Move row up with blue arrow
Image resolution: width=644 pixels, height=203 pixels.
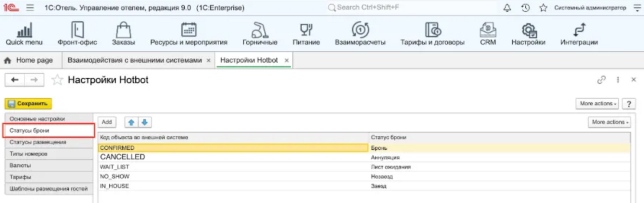(131, 122)
